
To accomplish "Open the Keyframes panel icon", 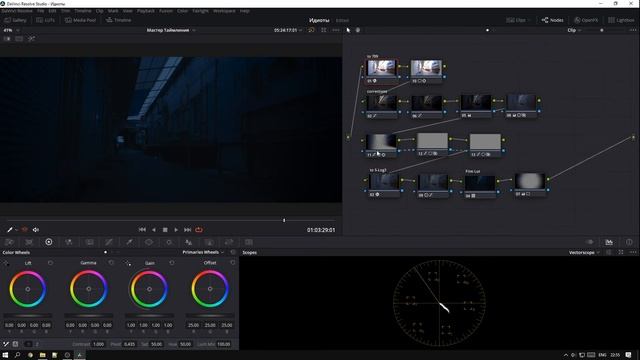I will 589,242.
